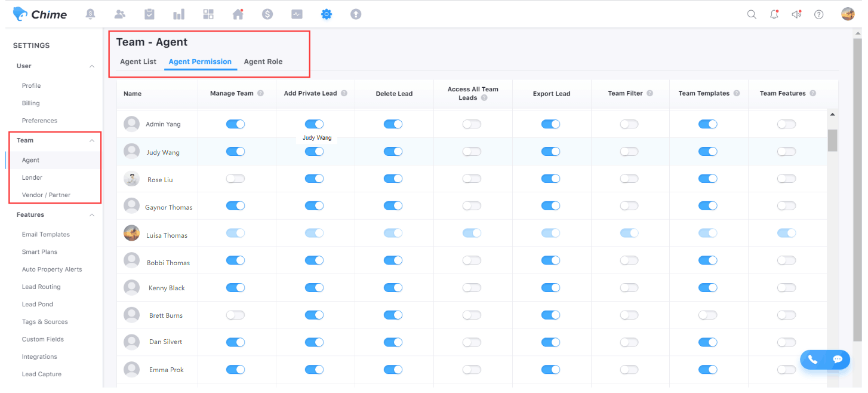Click the megaphone announcements icon
Screen dimensions: 868x393
click(x=796, y=14)
